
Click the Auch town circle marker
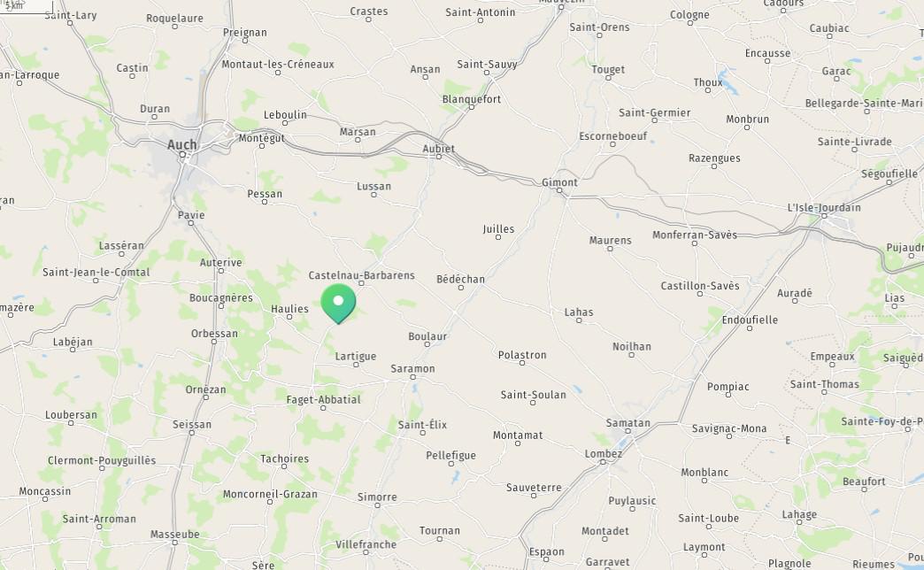point(182,155)
